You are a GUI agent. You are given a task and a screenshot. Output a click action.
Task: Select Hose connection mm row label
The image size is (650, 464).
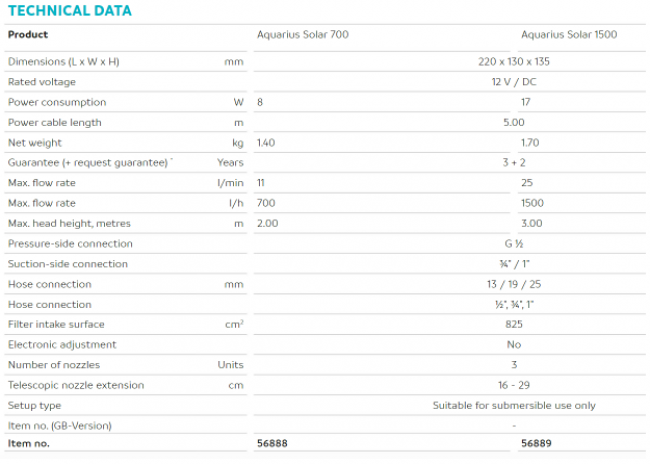tap(49, 284)
